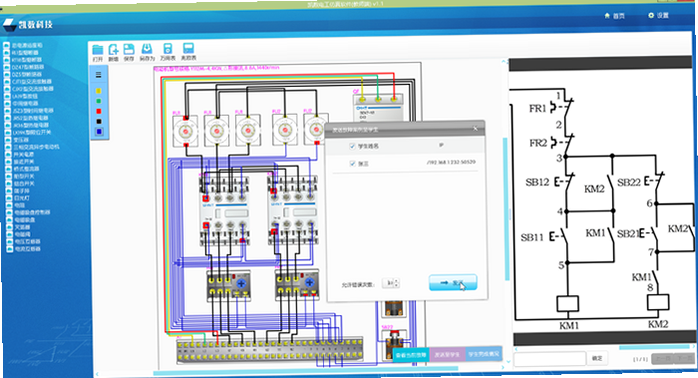Screen dimensions: 698x378
Task: Click the QF circuit breaker component
Action: tap(378, 107)
